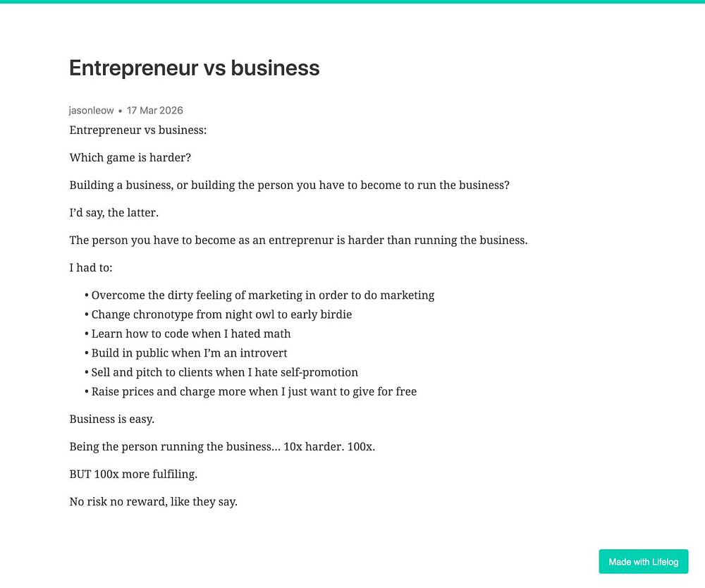Image resolution: width=705 pixels, height=588 pixels.
Task: Click the 17 Mar 2026 post date
Action: (x=155, y=111)
